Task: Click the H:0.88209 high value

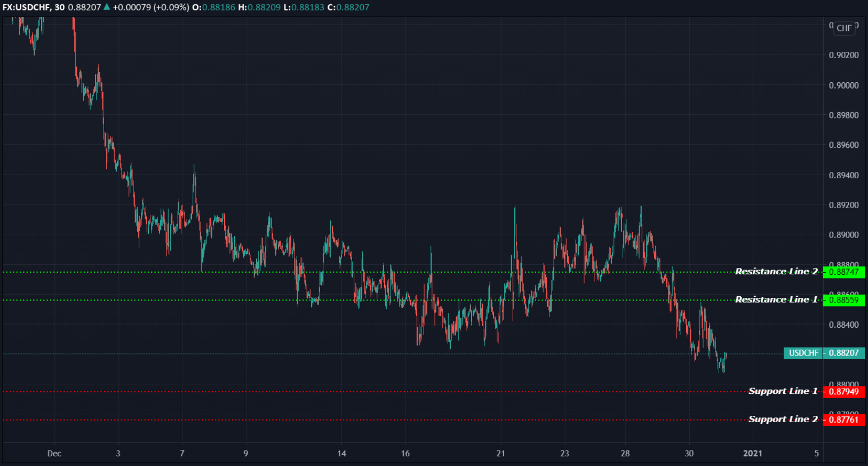Action: (x=259, y=7)
